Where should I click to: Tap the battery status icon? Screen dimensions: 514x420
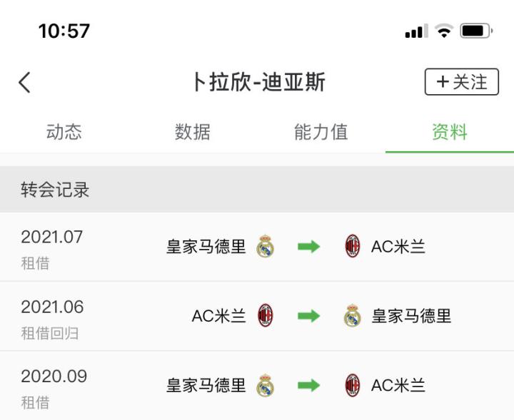click(x=475, y=31)
